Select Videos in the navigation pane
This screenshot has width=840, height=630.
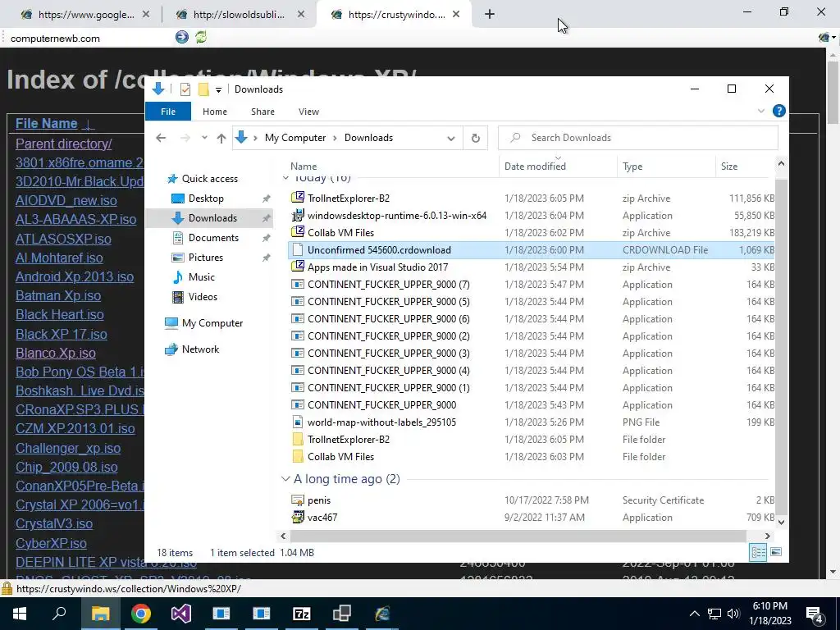tap(203, 297)
